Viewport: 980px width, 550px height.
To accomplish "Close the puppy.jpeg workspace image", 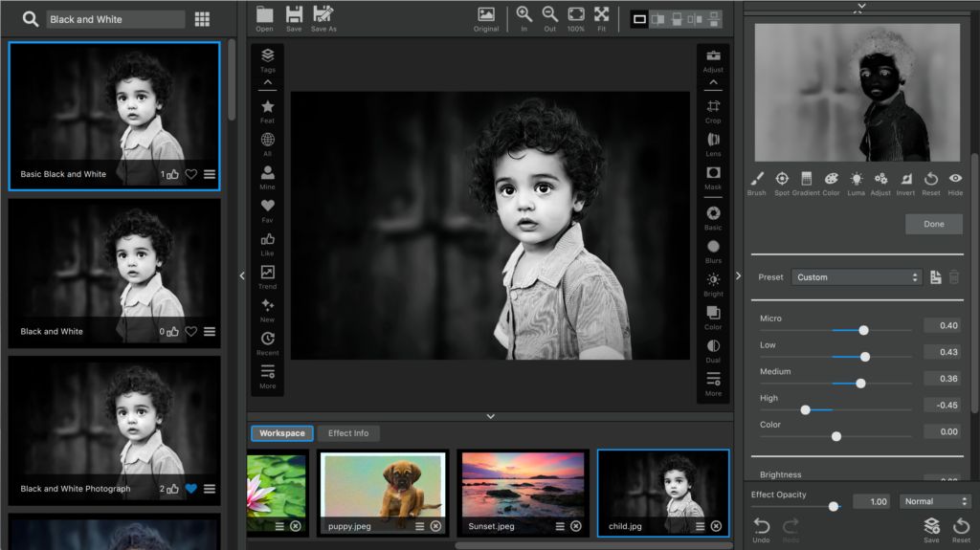I will 435,526.
